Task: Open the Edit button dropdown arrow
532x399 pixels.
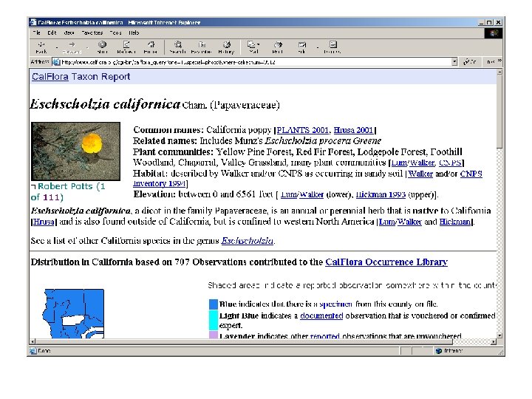Action: [x=317, y=47]
